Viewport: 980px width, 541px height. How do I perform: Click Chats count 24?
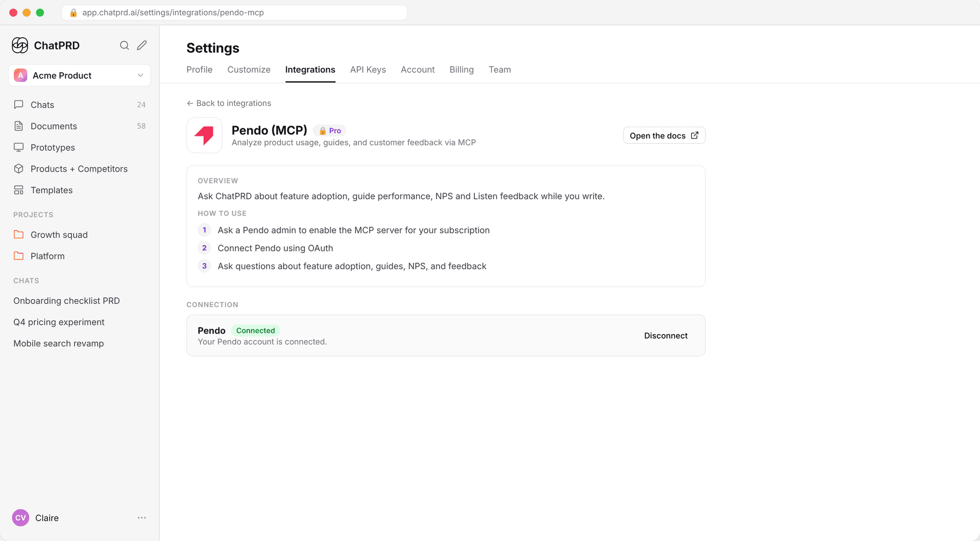coord(141,105)
